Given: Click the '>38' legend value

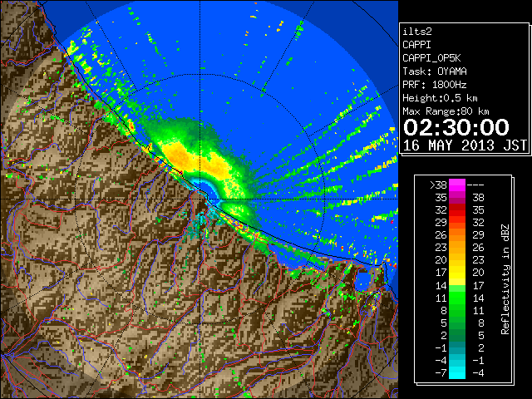Looking at the screenshot, I should coord(438,185).
